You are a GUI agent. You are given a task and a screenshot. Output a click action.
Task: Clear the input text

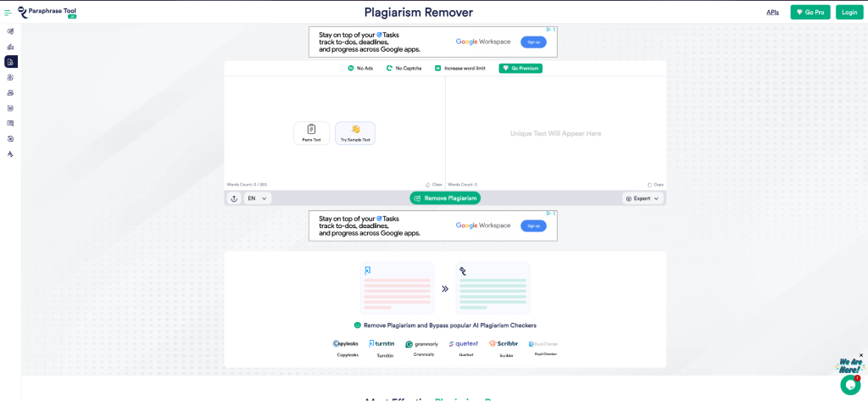[x=434, y=184]
